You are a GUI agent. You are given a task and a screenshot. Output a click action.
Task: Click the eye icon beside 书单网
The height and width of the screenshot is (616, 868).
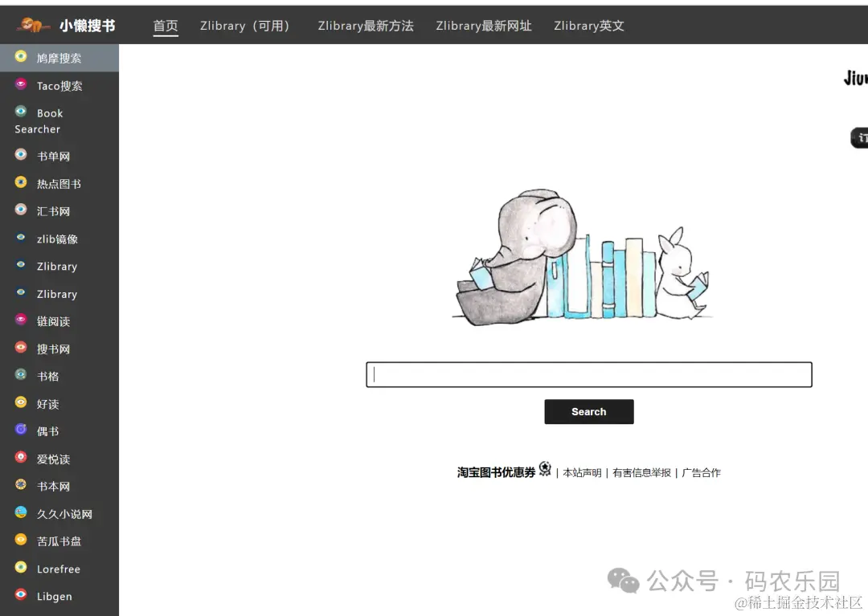coord(20,154)
